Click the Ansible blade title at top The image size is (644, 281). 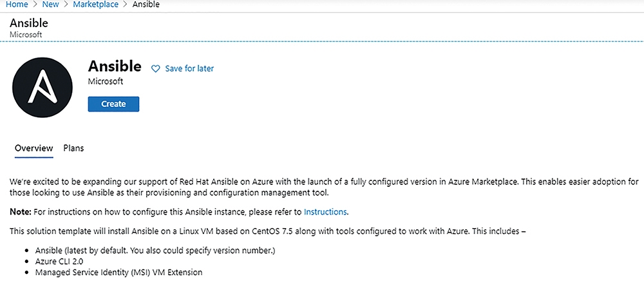click(x=29, y=23)
